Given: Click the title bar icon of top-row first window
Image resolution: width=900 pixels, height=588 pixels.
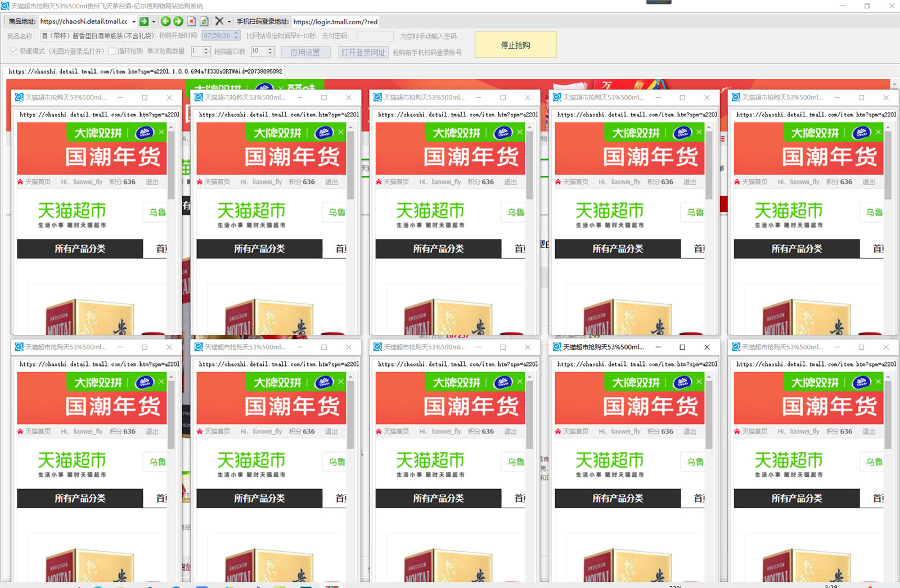Looking at the screenshot, I should [19, 97].
